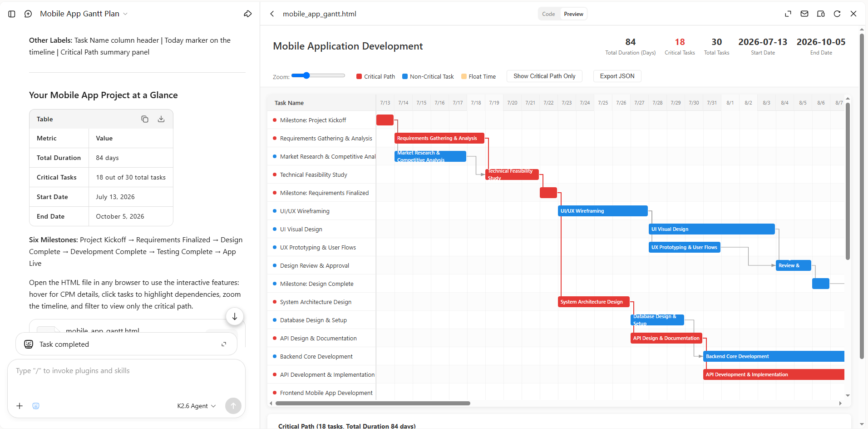Close the preview panel

853,14
